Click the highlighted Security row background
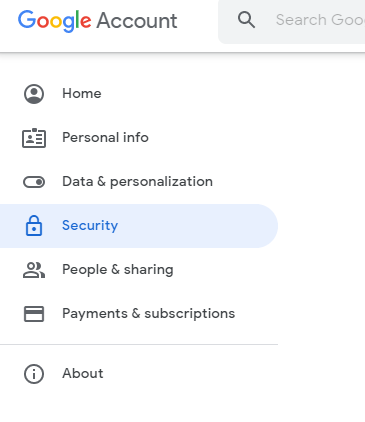 tap(139, 226)
